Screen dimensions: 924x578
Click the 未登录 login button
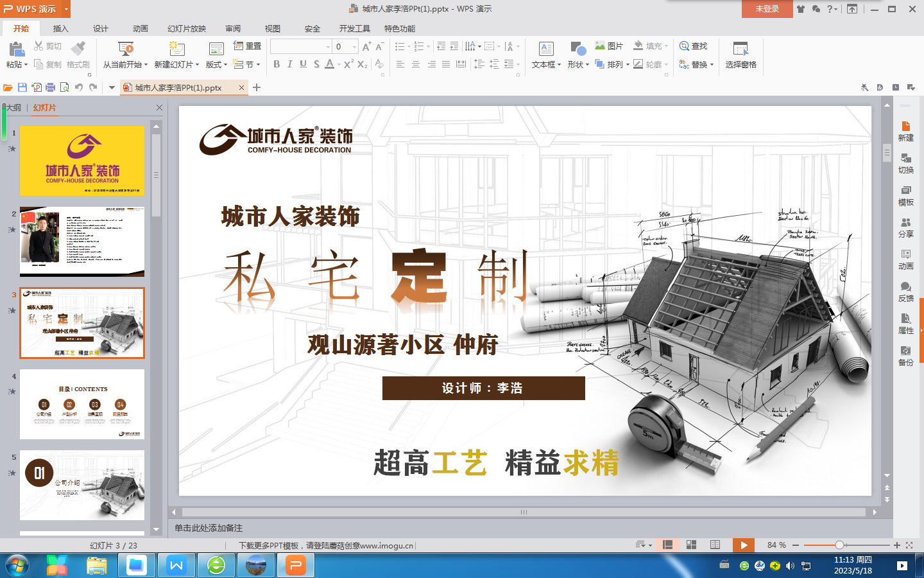coord(767,9)
